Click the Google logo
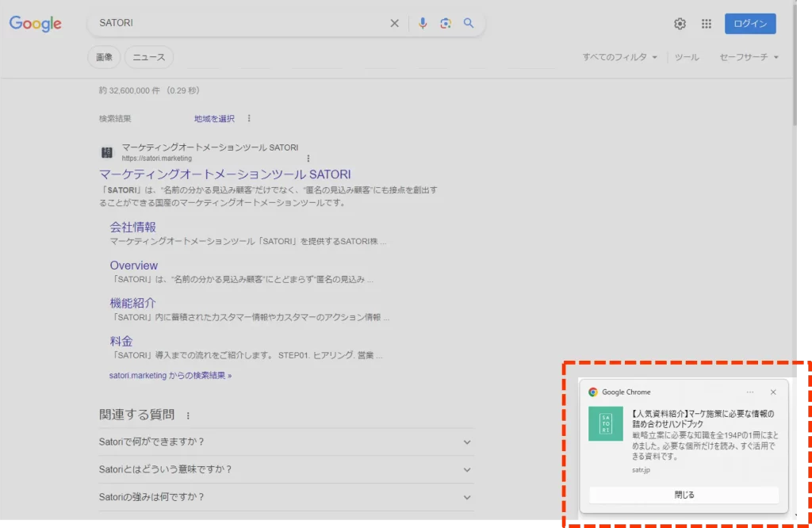 [x=35, y=23]
